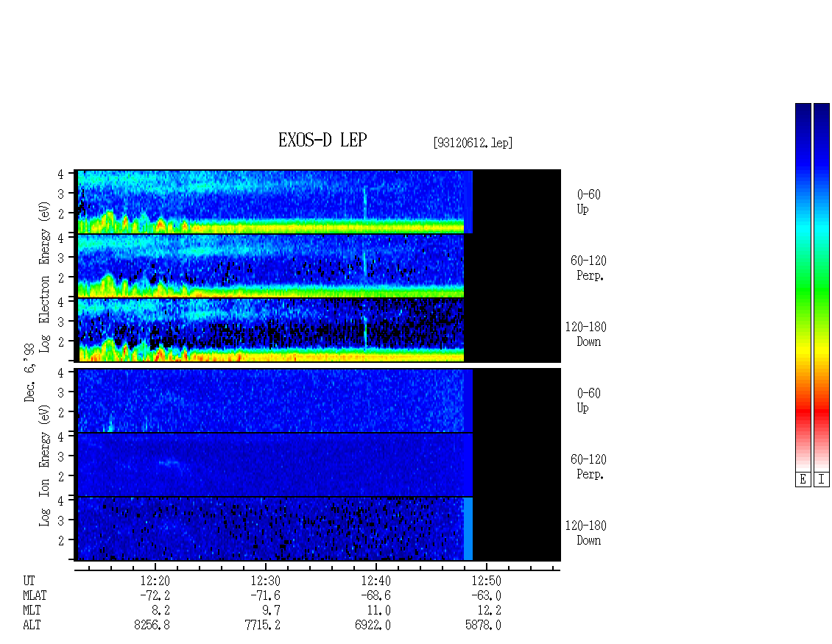The image size is (832, 644).
Task: Select the MLAT value -68.6
Action: 376,595
